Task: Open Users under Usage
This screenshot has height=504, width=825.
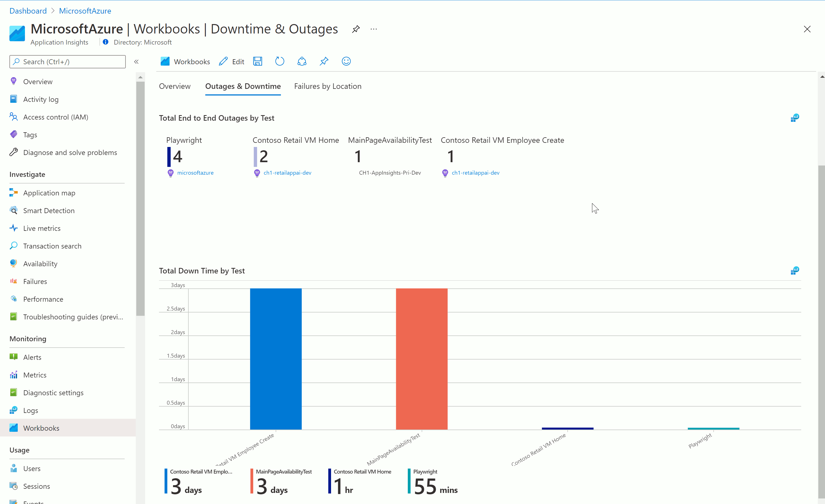Action: coord(68,469)
